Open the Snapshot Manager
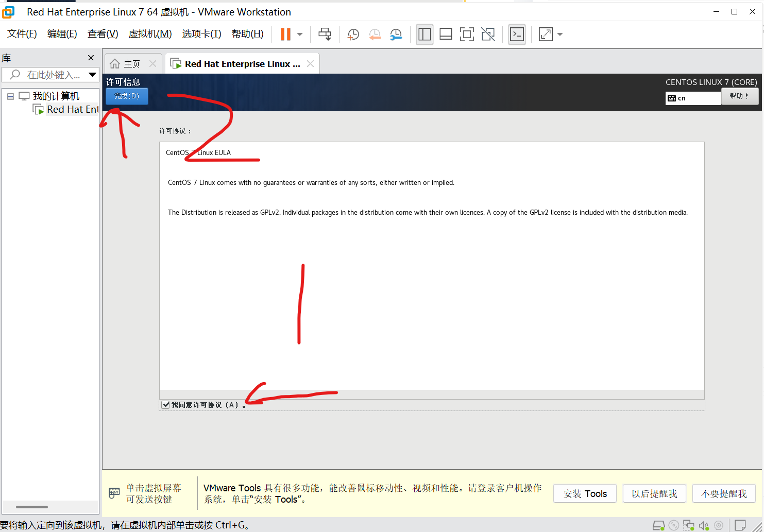 coord(396,34)
